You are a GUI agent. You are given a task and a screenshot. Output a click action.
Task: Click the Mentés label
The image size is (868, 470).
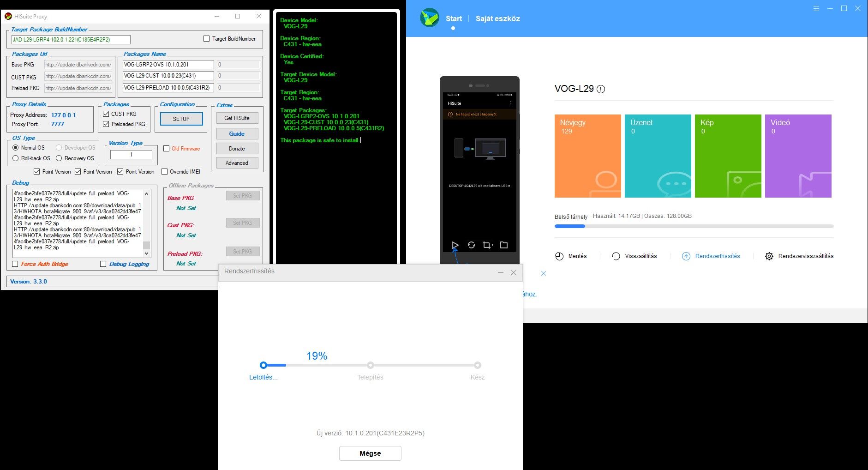(x=578, y=256)
